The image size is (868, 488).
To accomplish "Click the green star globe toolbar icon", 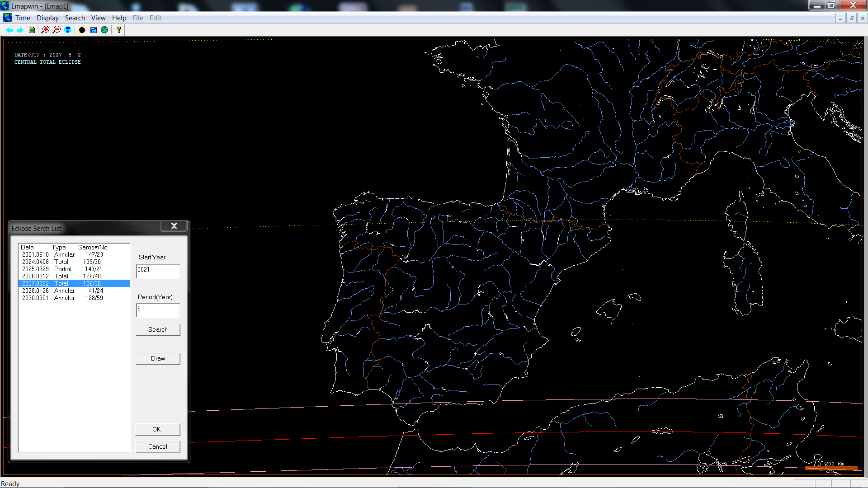I will pyautogui.click(x=105, y=30).
